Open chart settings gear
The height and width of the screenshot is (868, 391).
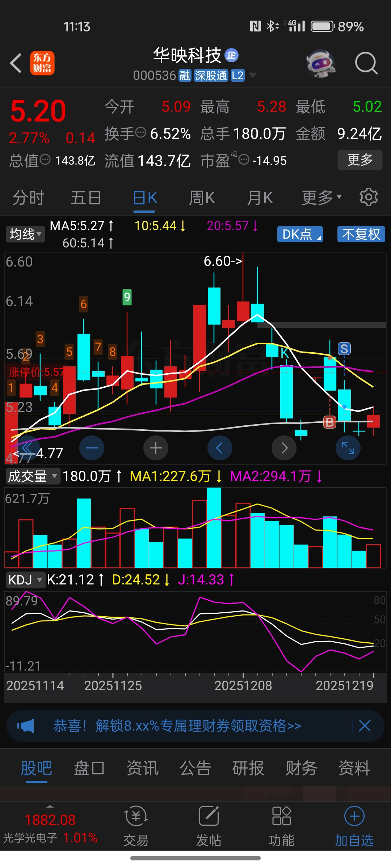[369, 197]
